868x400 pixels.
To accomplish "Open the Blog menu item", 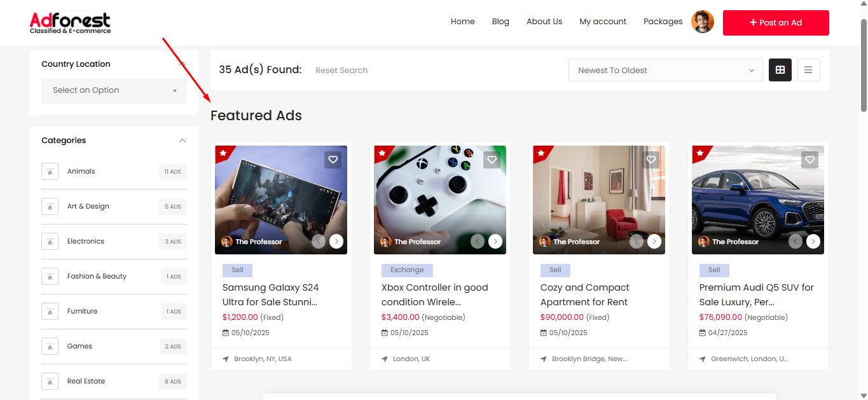I will click(x=500, y=22).
